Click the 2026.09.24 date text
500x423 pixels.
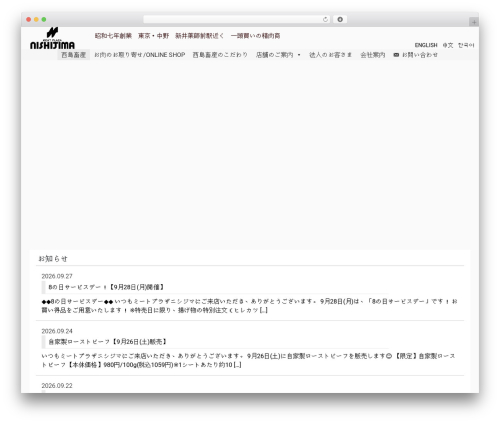pos(57,331)
